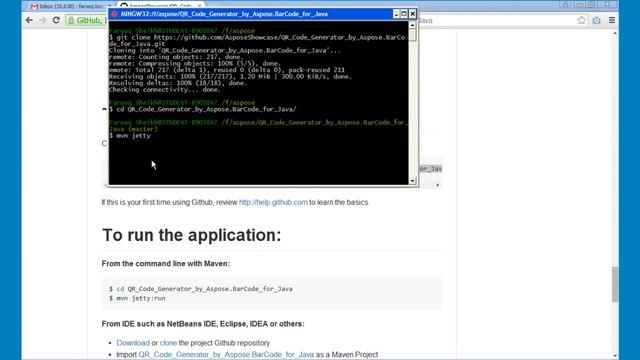This screenshot has height=360, width=640.
Task: Open the http://help.github.com link
Action: (273, 202)
